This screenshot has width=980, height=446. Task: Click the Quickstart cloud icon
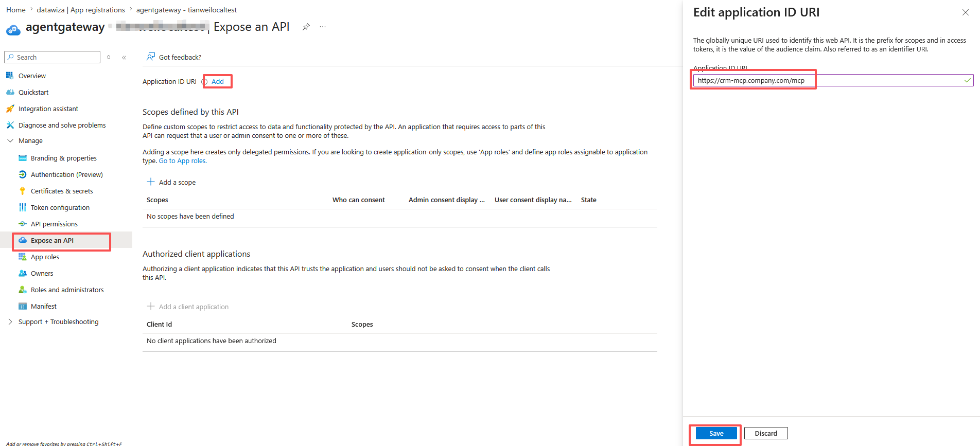(10, 92)
